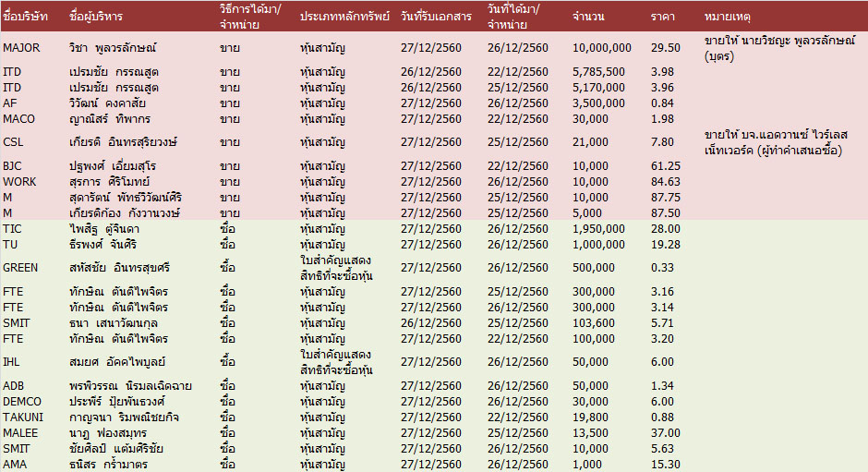Select the name สุดารัตน์ พัทธ์วิวัฒน์ศิริ
This screenshot has width=868, height=472.
tap(126, 198)
